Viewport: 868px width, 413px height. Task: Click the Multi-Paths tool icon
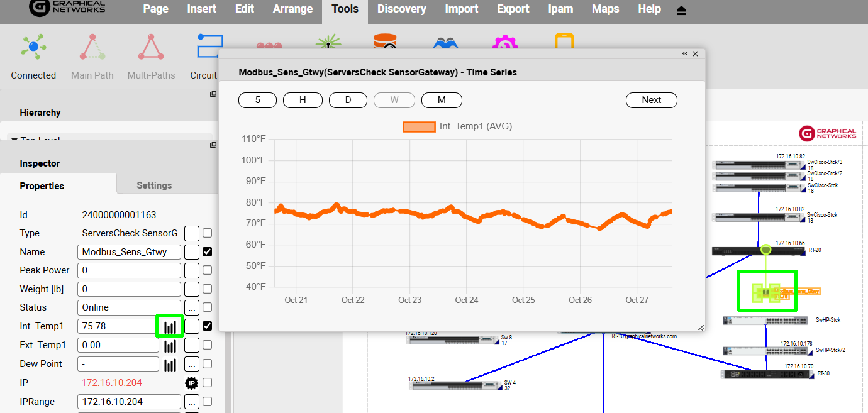click(x=151, y=48)
